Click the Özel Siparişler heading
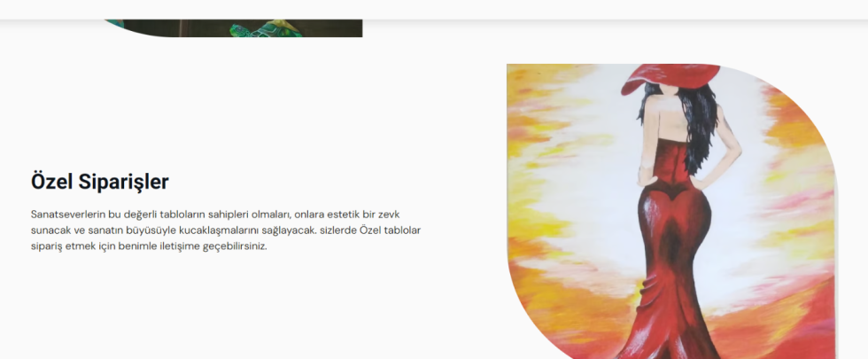This screenshot has height=359, width=868. point(99,182)
